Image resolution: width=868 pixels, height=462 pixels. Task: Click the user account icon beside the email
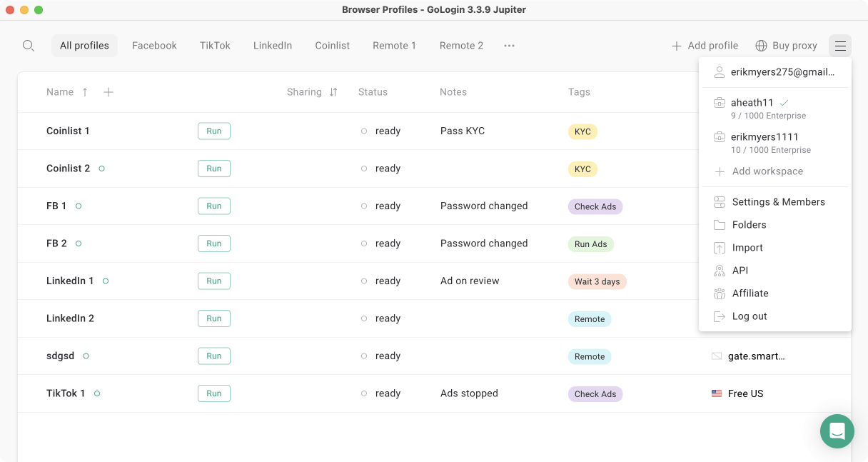pos(720,72)
